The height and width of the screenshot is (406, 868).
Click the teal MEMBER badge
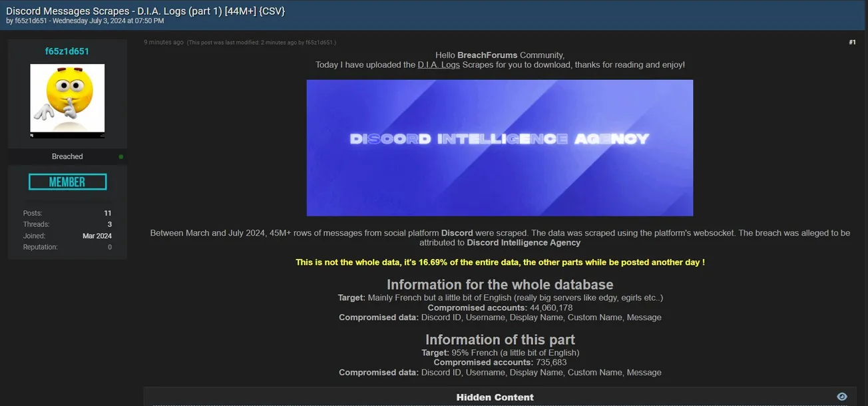[x=67, y=180]
